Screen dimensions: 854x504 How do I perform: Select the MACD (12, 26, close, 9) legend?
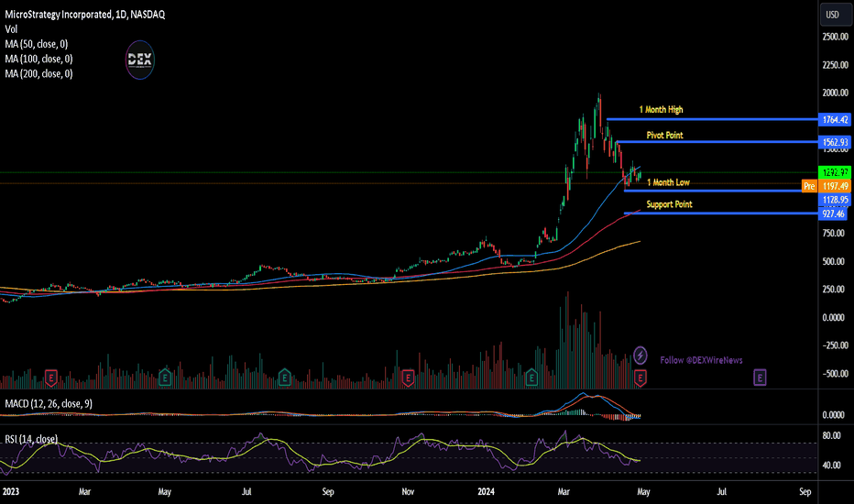(x=49, y=404)
